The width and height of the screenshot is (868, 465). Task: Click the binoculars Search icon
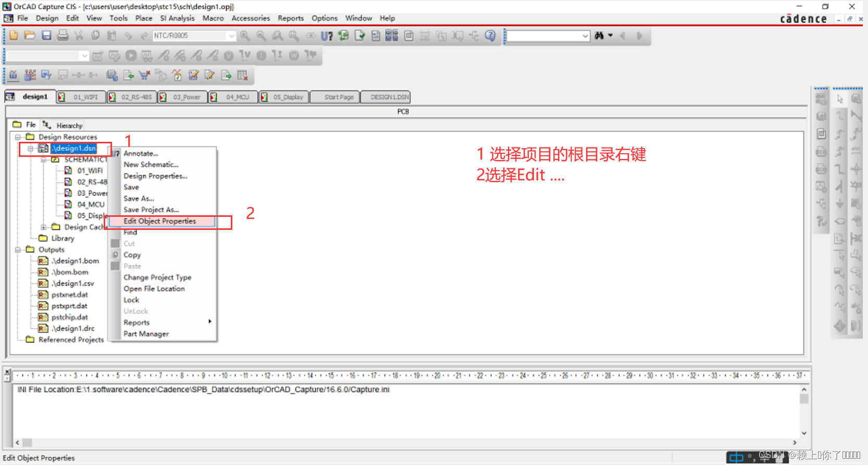tap(599, 35)
